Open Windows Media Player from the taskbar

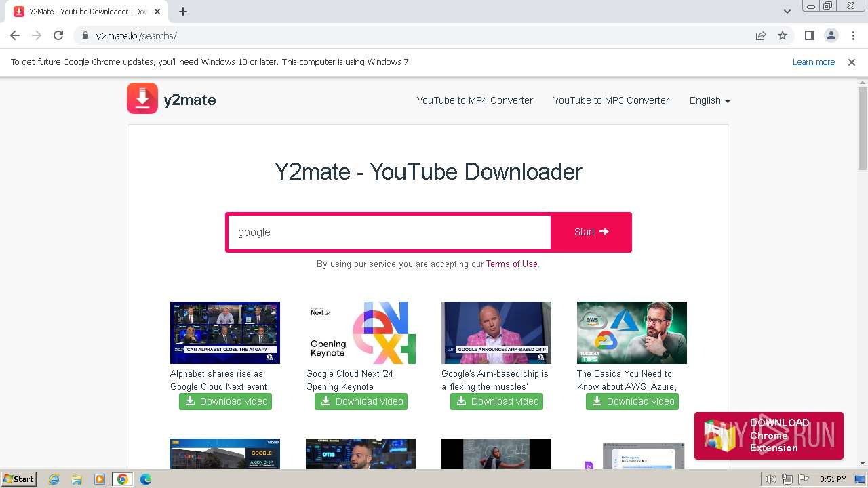100,479
